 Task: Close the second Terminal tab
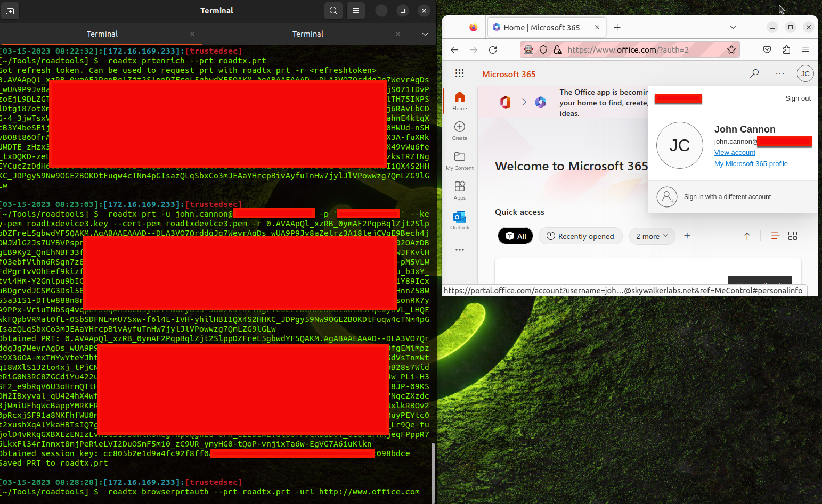[398, 34]
